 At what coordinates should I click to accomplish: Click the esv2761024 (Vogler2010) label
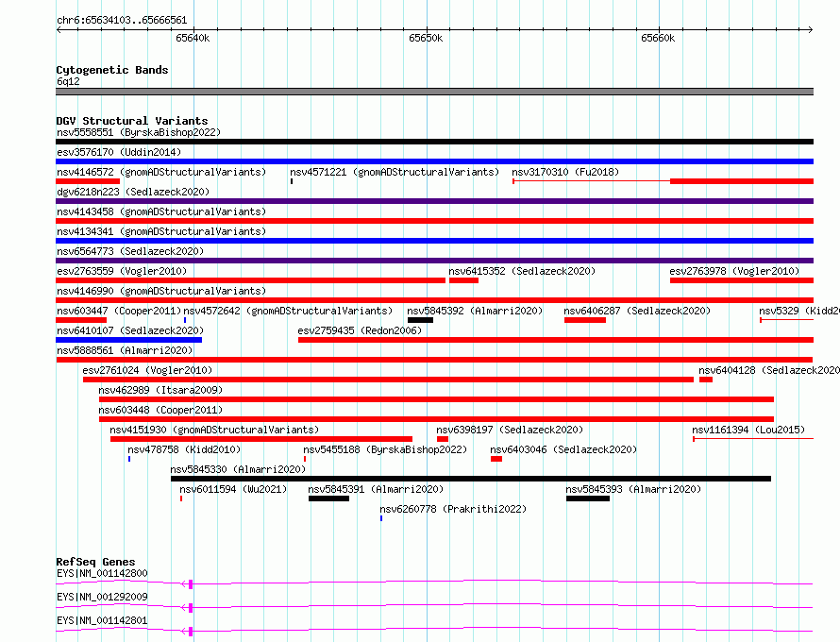[x=147, y=370]
